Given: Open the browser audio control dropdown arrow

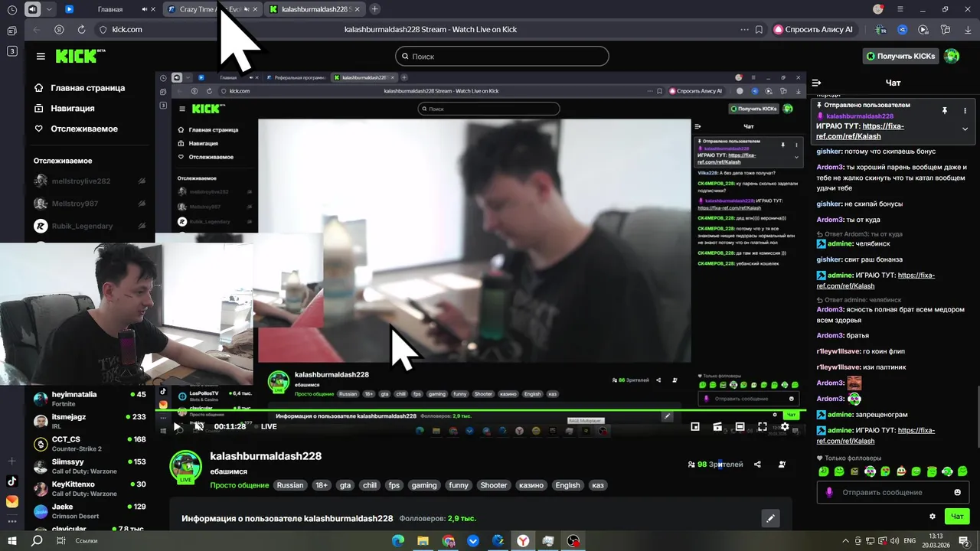Looking at the screenshot, I should pos(50,9).
